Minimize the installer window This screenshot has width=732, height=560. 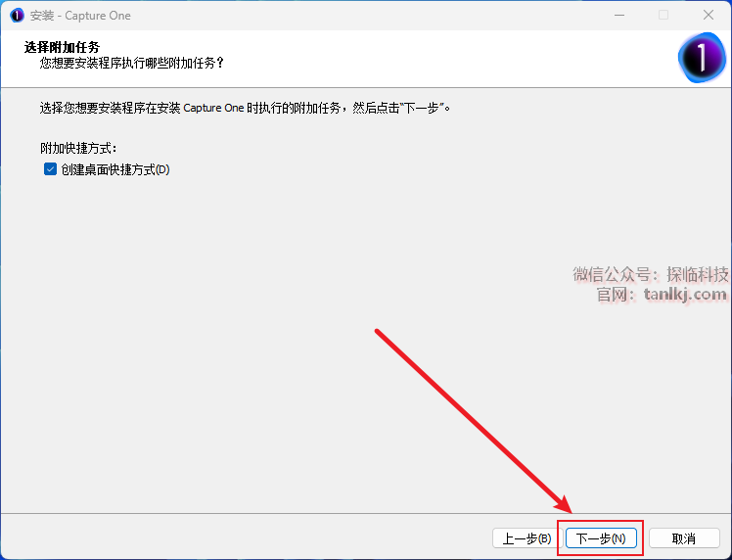tap(619, 16)
